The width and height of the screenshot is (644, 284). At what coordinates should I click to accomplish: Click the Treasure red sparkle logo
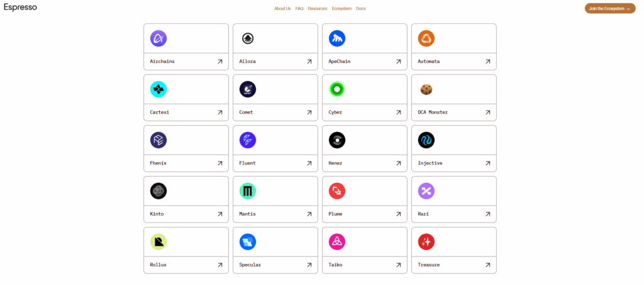tap(426, 242)
